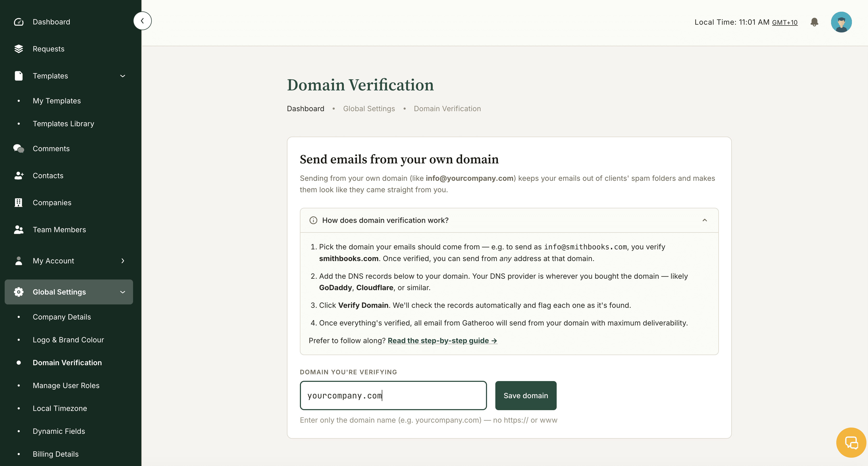Screen dimensions: 868x466
Task: Open the step-by-step guide link
Action: [442, 341]
